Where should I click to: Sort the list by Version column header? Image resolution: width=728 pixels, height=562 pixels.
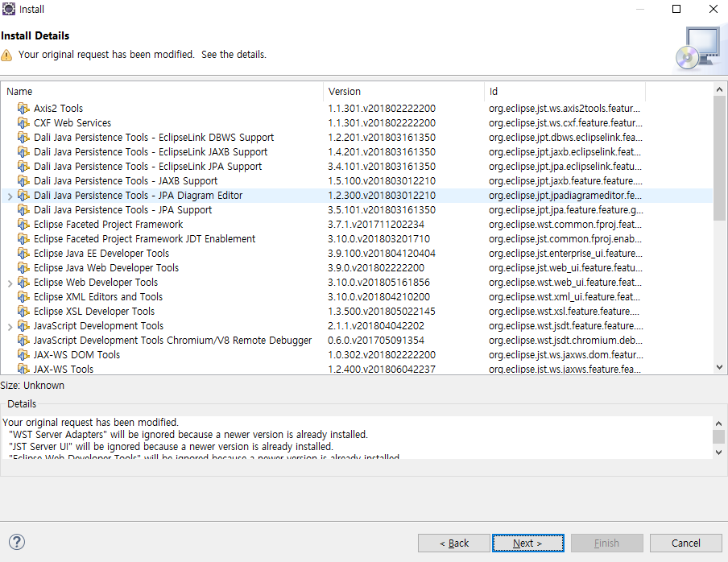tap(403, 92)
